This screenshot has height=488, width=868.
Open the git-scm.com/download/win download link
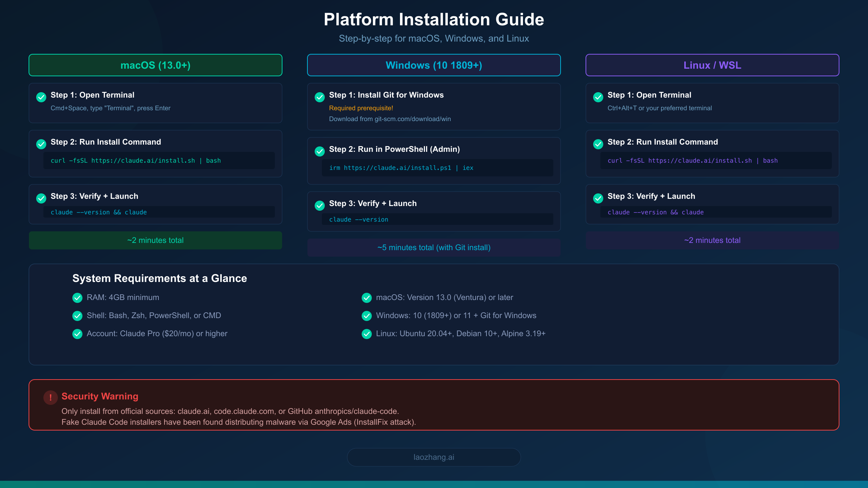click(390, 119)
